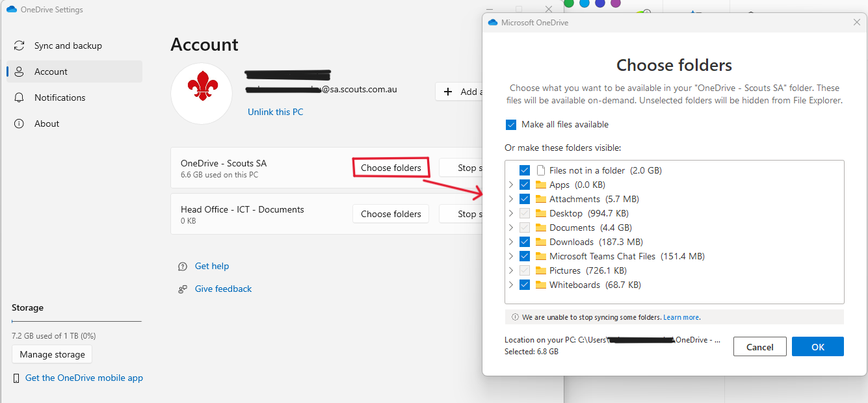Image resolution: width=868 pixels, height=403 pixels.
Task: Click the Apps folder icon
Action: click(x=540, y=185)
